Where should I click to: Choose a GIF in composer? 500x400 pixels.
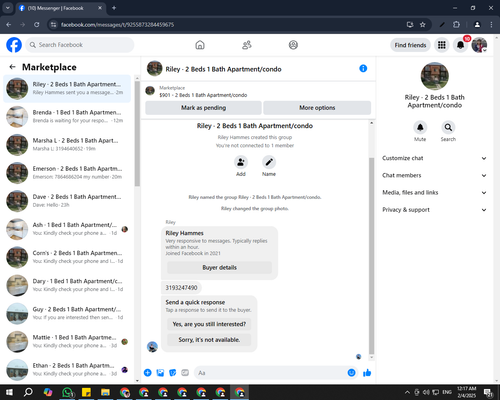click(185, 373)
